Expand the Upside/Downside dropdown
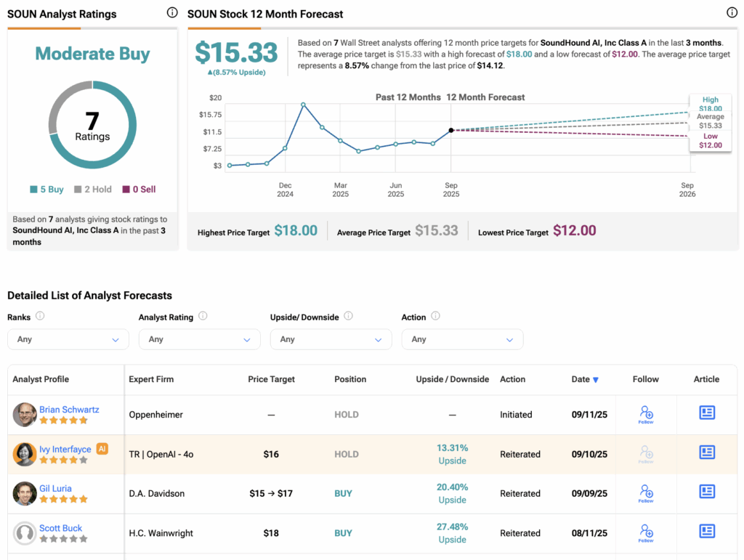The image size is (744, 560). [331, 339]
